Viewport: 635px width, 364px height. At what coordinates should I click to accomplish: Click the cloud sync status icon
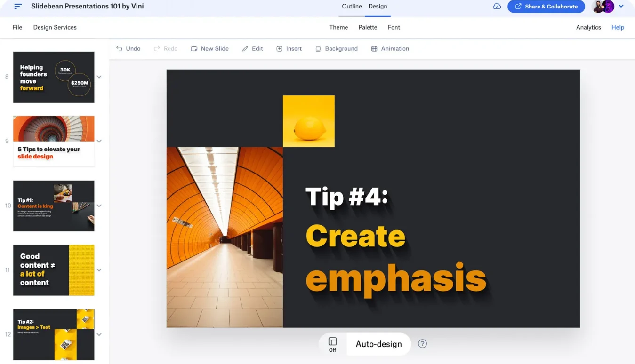click(497, 7)
